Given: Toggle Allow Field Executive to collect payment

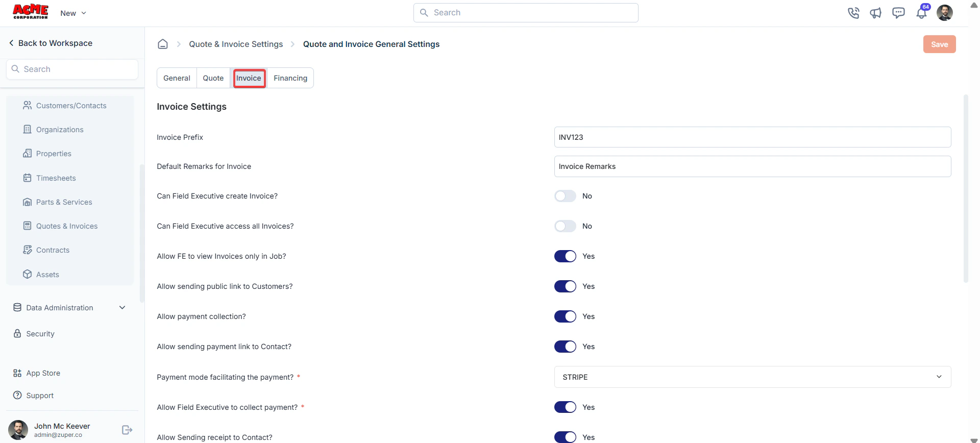Looking at the screenshot, I should (565, 407).
